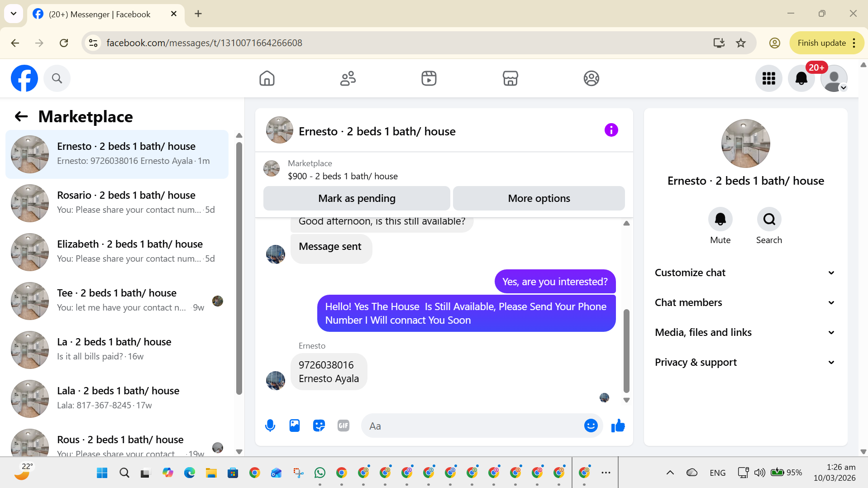The image size is (868, 488).
Task: Click the back arrow beside Marketplace heading
Action: pyautogui.click(x=21, y=116)
